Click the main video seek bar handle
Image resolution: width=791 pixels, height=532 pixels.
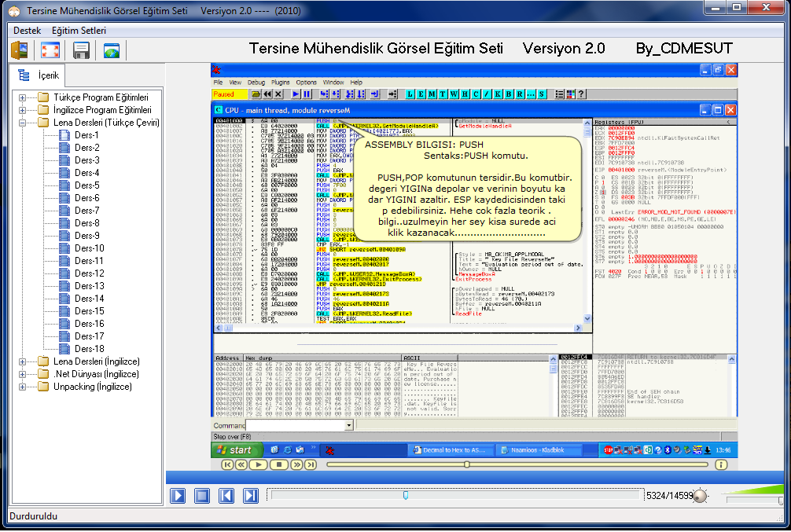coord(406,495)
